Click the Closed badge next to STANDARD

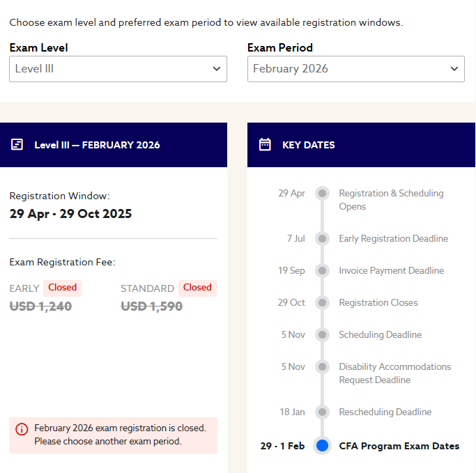point(197,288)
